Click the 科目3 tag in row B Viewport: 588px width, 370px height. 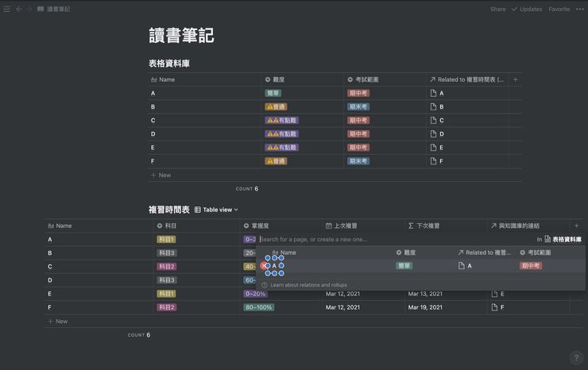[167, 253]
